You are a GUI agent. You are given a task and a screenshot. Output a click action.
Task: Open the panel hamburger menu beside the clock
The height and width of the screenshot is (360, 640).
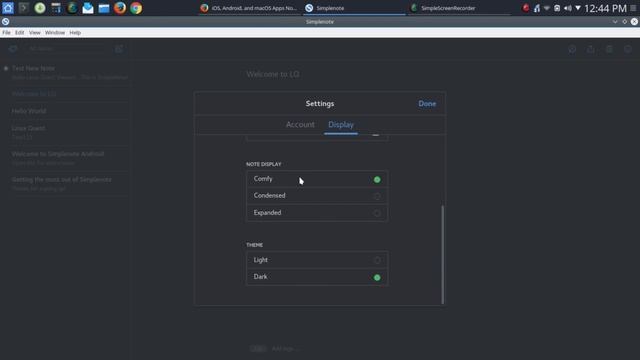[633, 8]
